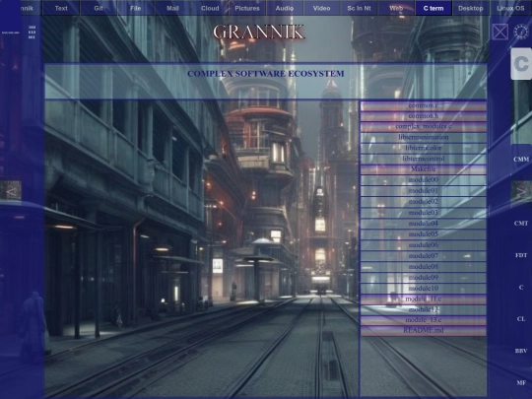Click the CL sidebar button
The image size is (532, 399).
(521, 319)
